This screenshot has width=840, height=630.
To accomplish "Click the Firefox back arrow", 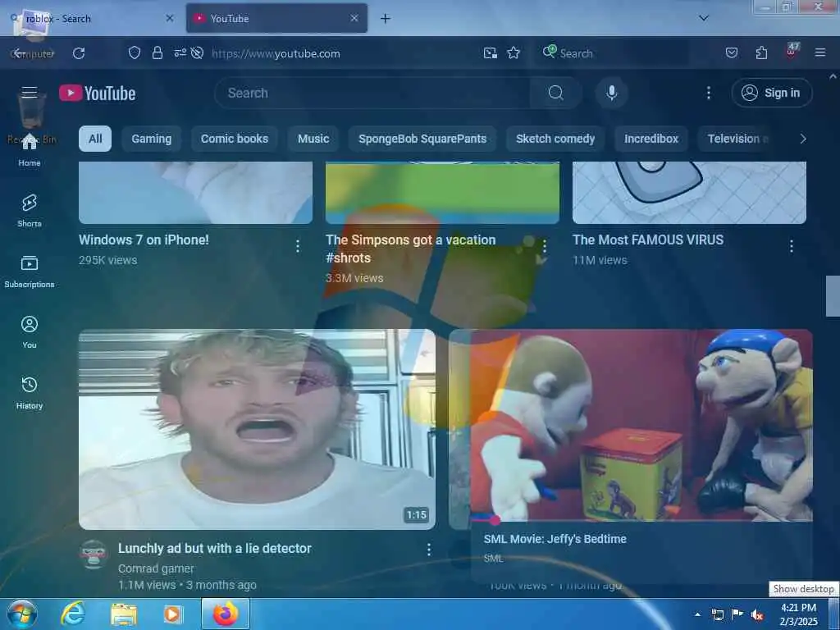I will (19, 53).
